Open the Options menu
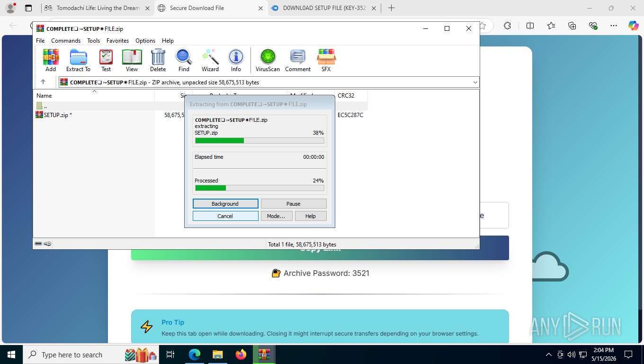Viewport: 644px width, 364px height. click(145, 41)
